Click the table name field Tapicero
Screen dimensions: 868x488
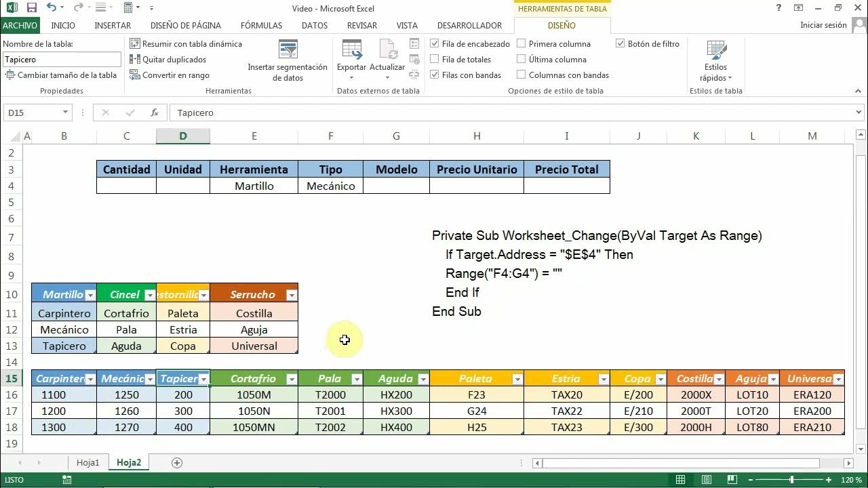click(62, 60)
